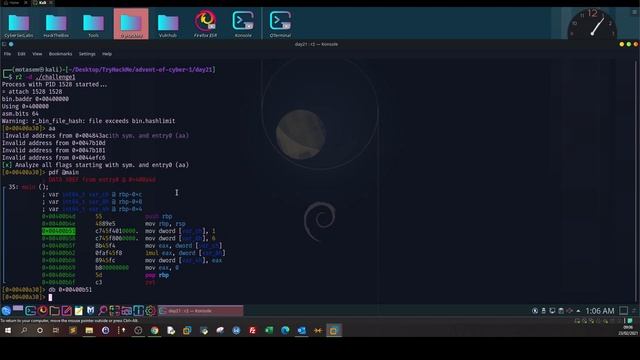Click the highlighted address 0x00400b51
The image size is (640, 360).
point(58,231)
